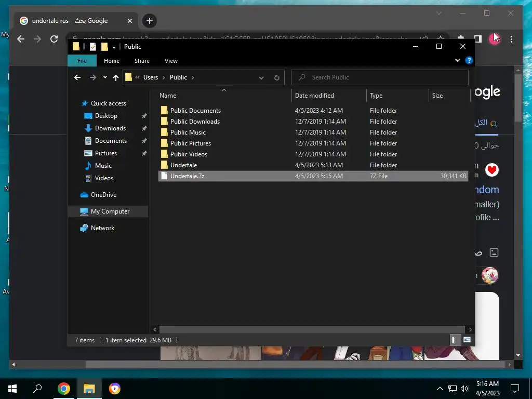Open Desktop in navigation pane
This screenshot has width=532, height=399.
(106, 116)
